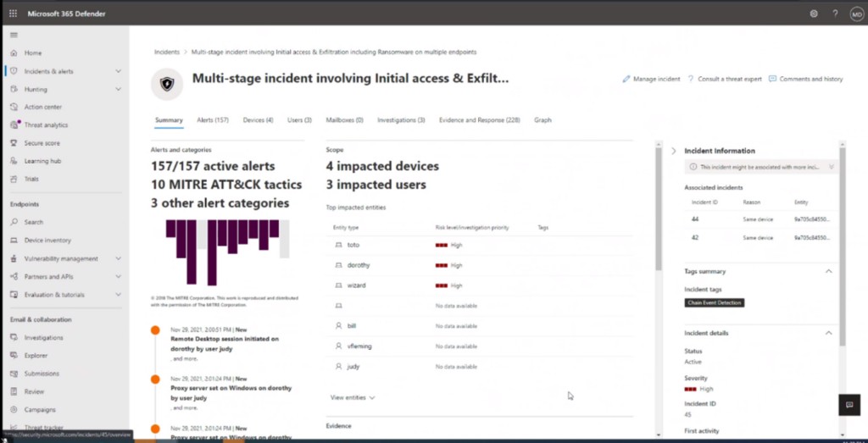Click the Incidents breadcrumb link
The height and width of the screenshot is (443, 868).
pos(167,52)
